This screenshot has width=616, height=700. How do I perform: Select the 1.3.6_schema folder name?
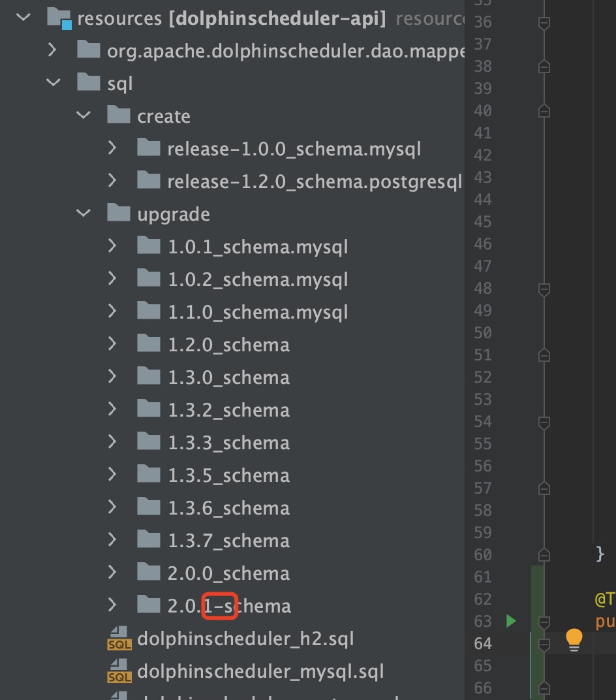coord(228,508)
